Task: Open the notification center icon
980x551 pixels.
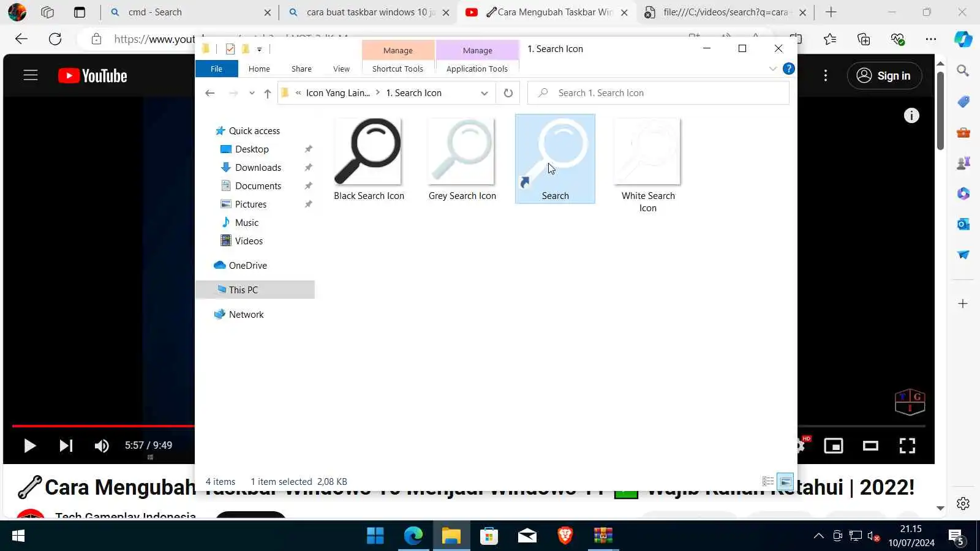Action: click(x=957, y=537)
